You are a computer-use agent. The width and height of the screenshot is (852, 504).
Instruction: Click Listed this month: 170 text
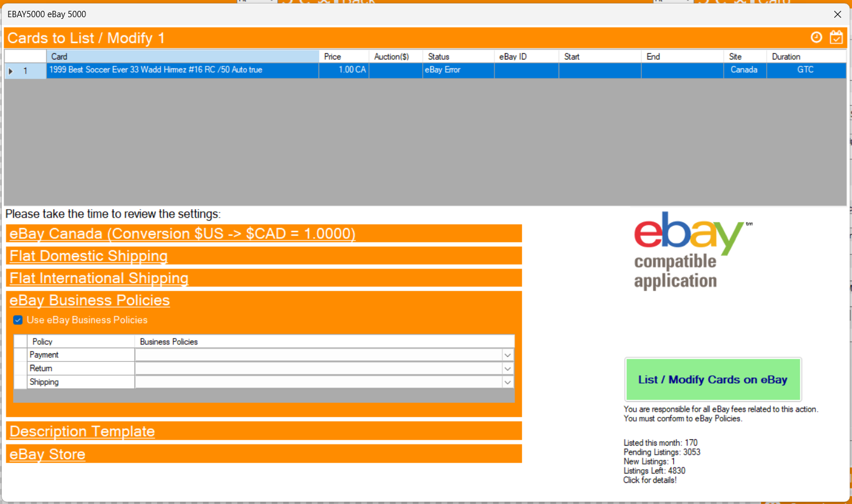click(x=661, y=443)
